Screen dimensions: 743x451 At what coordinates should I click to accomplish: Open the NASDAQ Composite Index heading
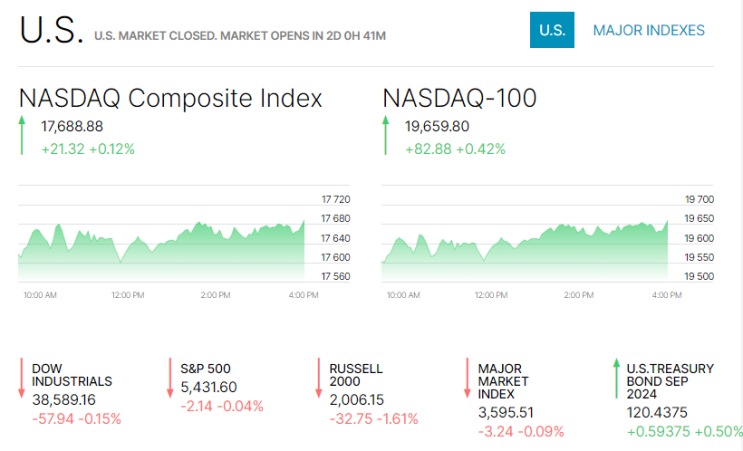pos(170,98)
